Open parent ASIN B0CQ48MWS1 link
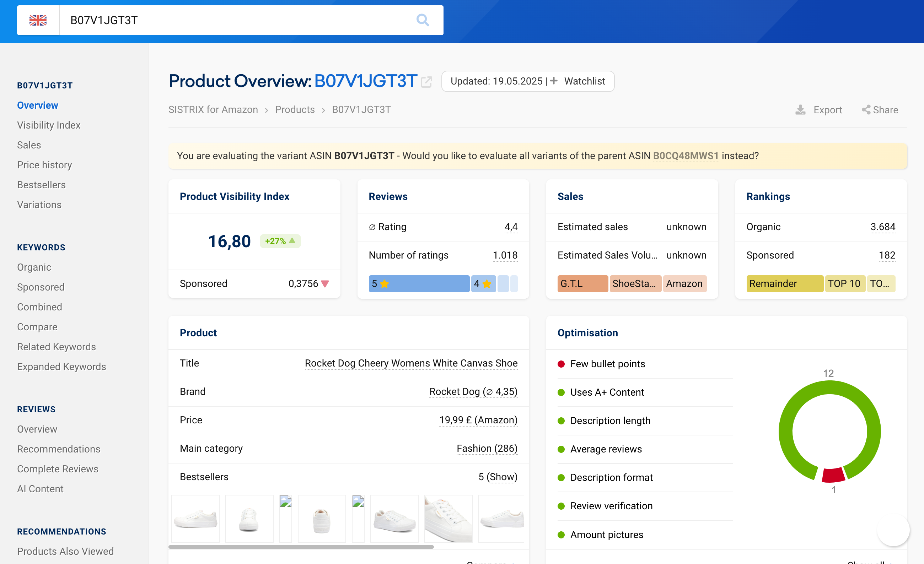The height and width of the screenshot is (564, 924). (686, 156)
